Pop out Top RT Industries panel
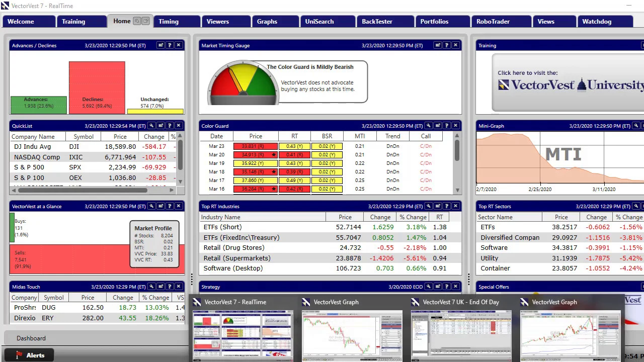 [437, 206]
